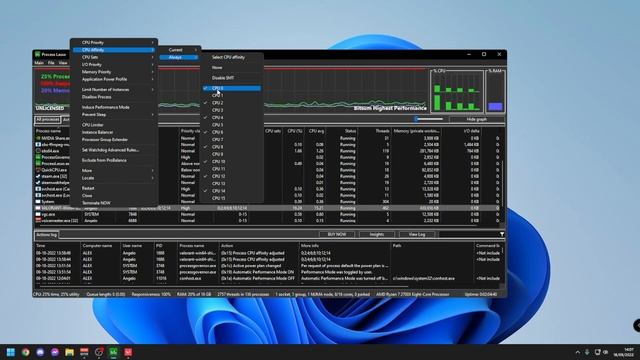Choose Disable SMT option
The height and width of the screenshot is (360, 640).
point(231,78)
